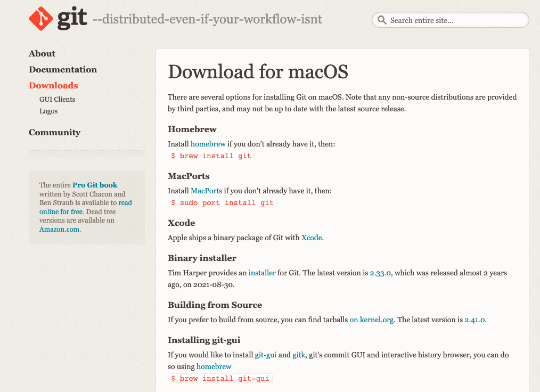Click the Installing git-gui heading

point(204,340)
